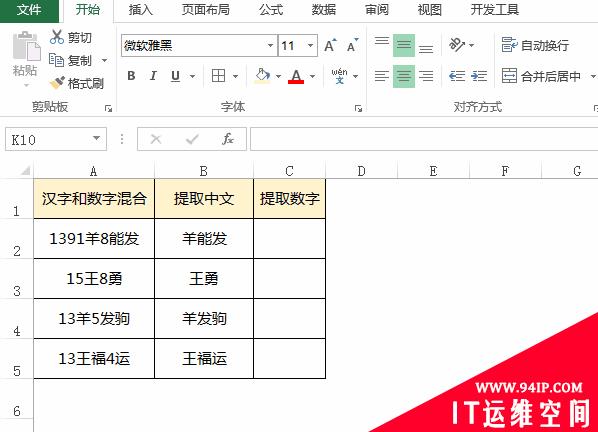Click the 合并后居中 merge button
The width and height of the screenshot is (598, 432).
click(x=541, y=76)
